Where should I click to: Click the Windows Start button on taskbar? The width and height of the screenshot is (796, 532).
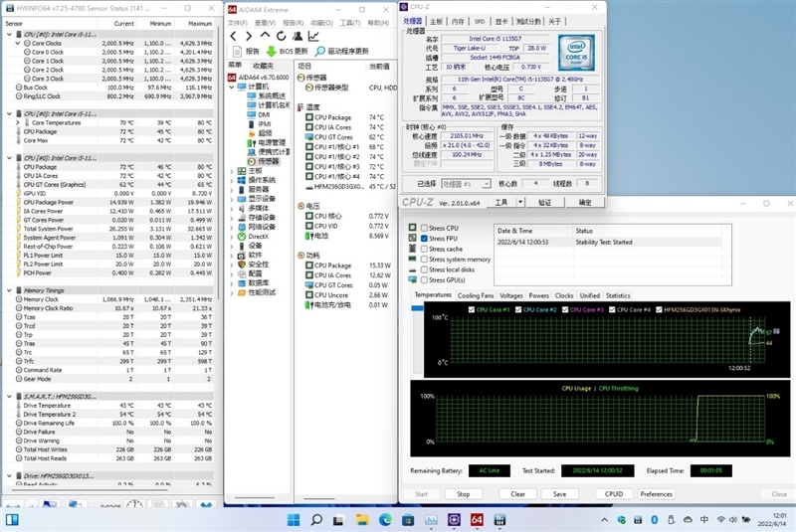coord(293,519)
